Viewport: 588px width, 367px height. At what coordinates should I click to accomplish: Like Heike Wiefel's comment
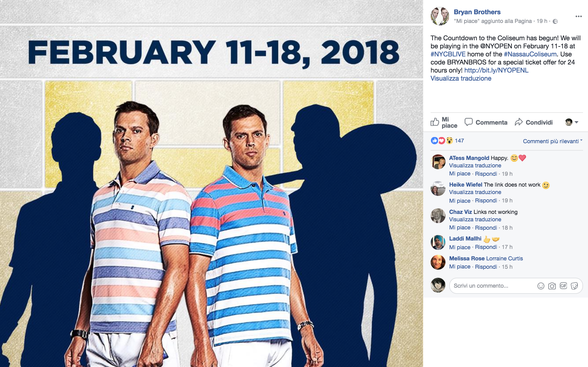click(459, 201)
